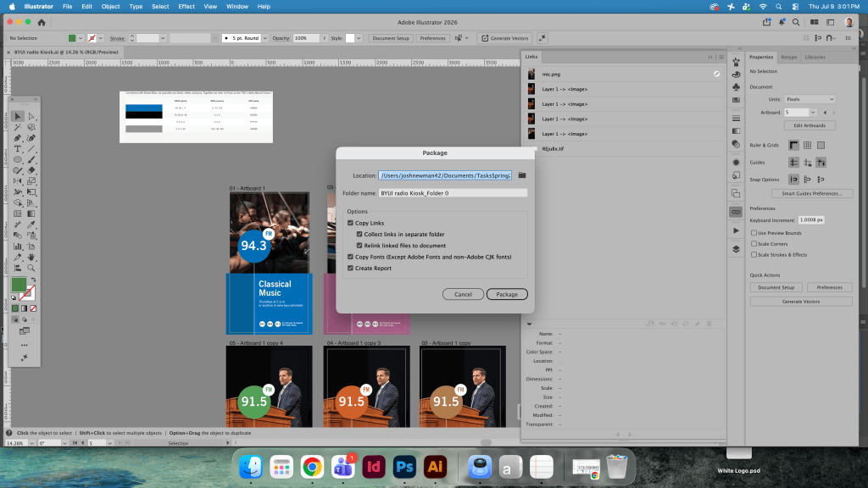This screenshot has width=868, height=488.
Task: Open the Effect menu
Action: 186,7
